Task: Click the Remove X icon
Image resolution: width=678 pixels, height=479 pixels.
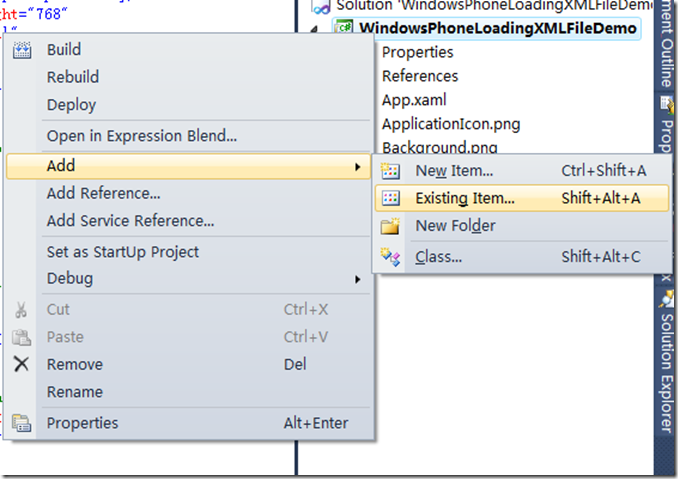Action: 21,364
